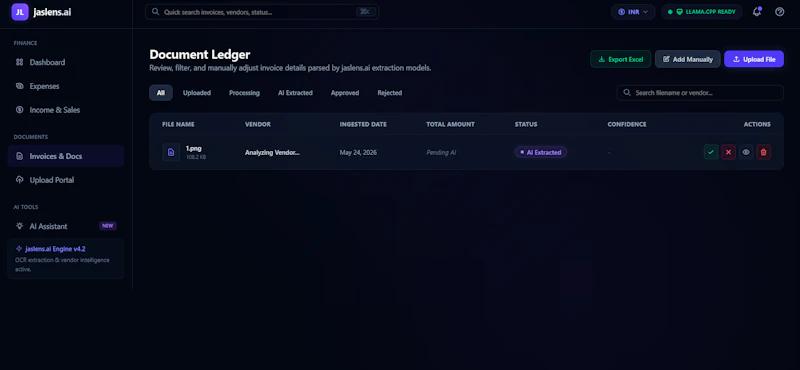800x370 pixels.
Task: Click the Add Manually button
Action: point(688,59)
